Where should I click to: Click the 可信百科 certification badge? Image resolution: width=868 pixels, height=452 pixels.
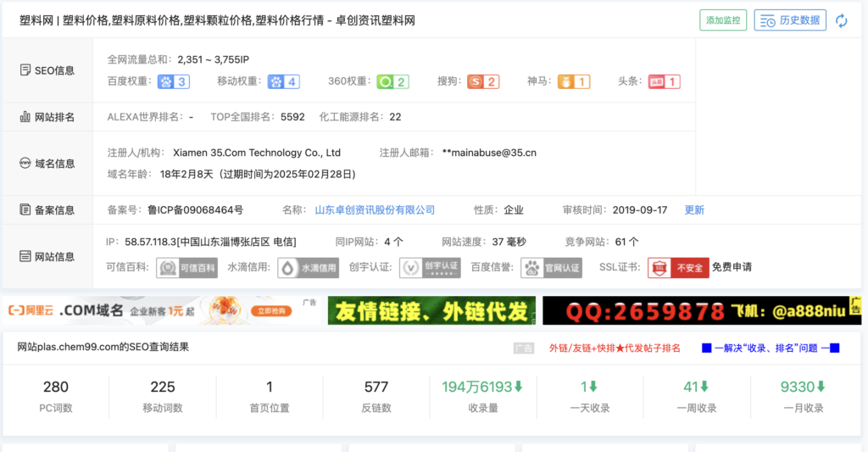click(186, 268)
